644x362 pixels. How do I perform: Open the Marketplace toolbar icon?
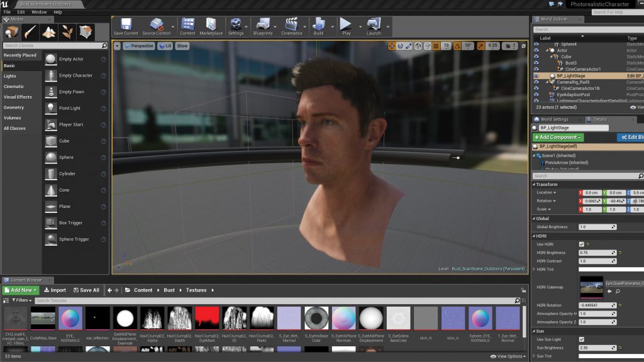tap(211, 26)
